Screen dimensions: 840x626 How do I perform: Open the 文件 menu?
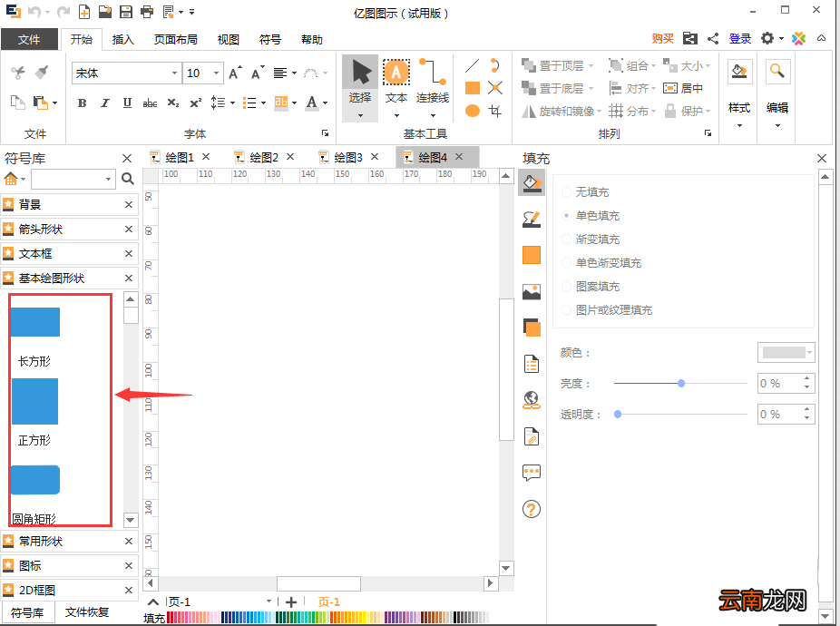click(x=29, y=39)
